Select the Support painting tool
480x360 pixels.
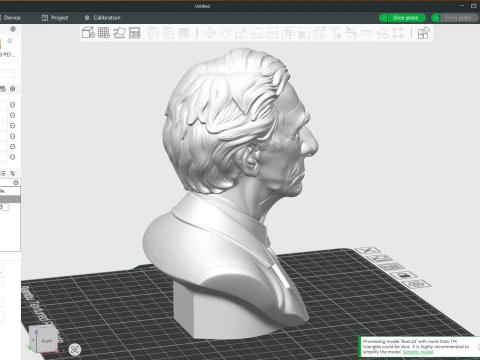click(304, 33)
